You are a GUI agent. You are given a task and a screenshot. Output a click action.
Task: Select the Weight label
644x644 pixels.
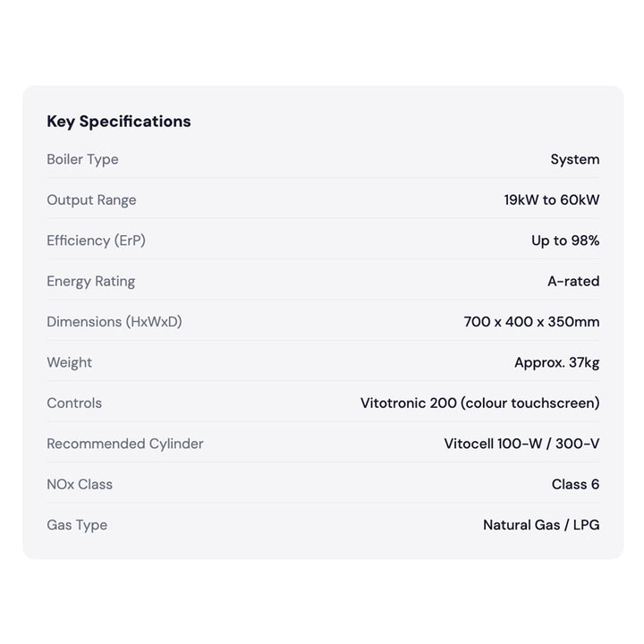(70, 362)
